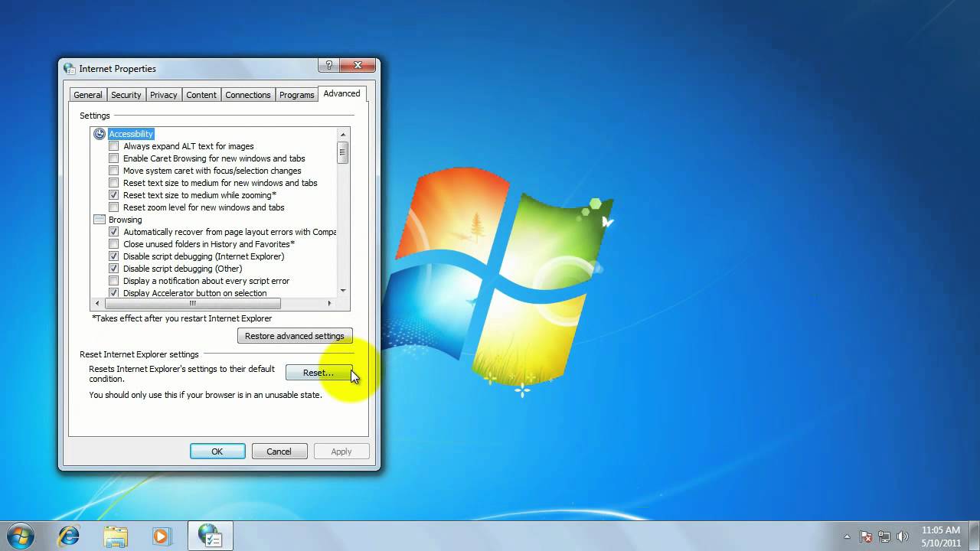
Task: Click the Show desktop strip at taskbar end
Action: click(974, 536)
